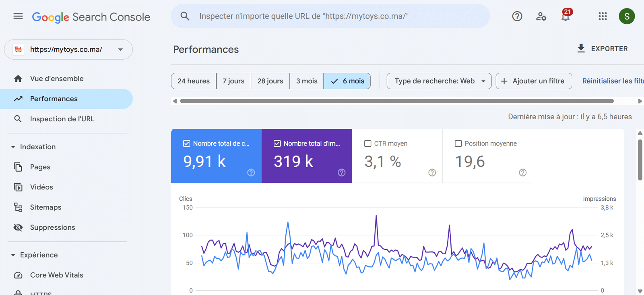Go to Vue d'ensemble
Screen dimensions: 644x295
click(x=66, y=79)
